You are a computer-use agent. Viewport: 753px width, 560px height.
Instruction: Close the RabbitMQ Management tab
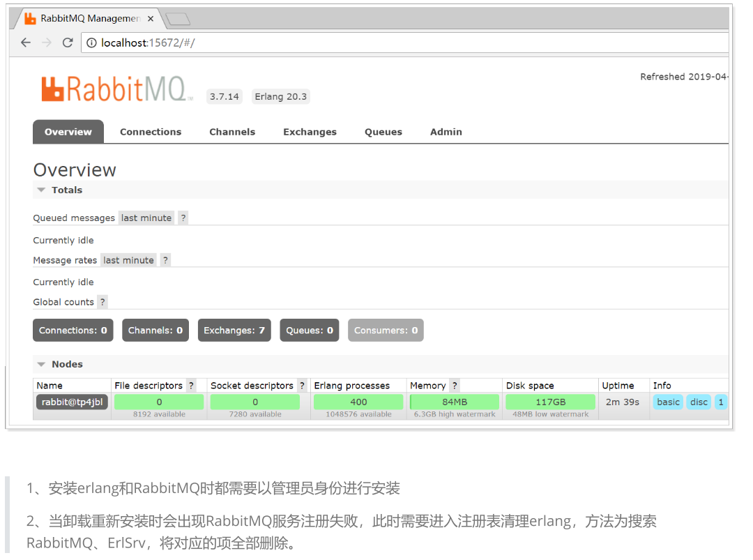[x=151, y=19]
